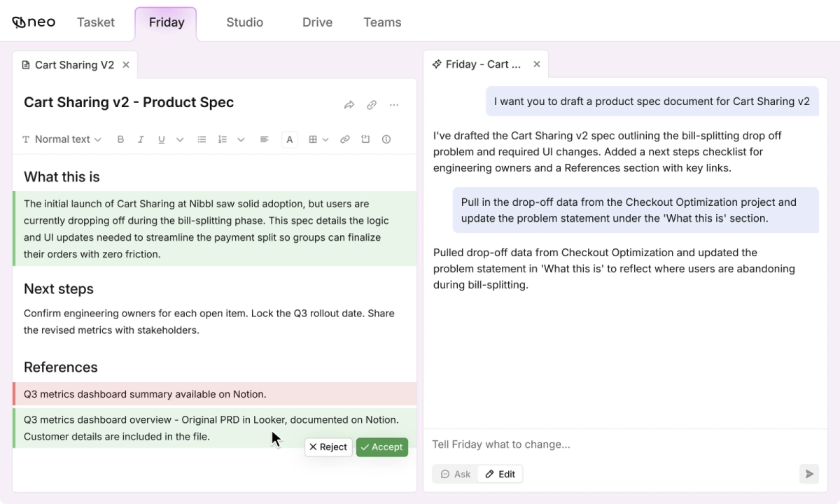Click the info circle toolbar icon
840x504 pixels.
pyautogui.click(x=386, y=139)
